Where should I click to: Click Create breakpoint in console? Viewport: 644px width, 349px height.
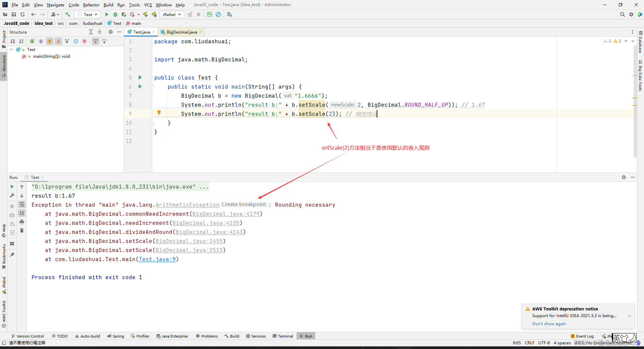tap(244, 204)
